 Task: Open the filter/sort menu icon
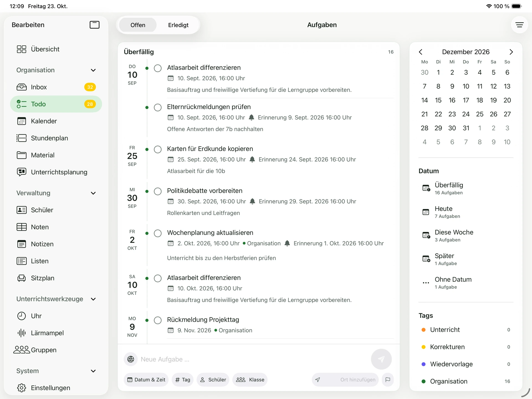(519, 25)
